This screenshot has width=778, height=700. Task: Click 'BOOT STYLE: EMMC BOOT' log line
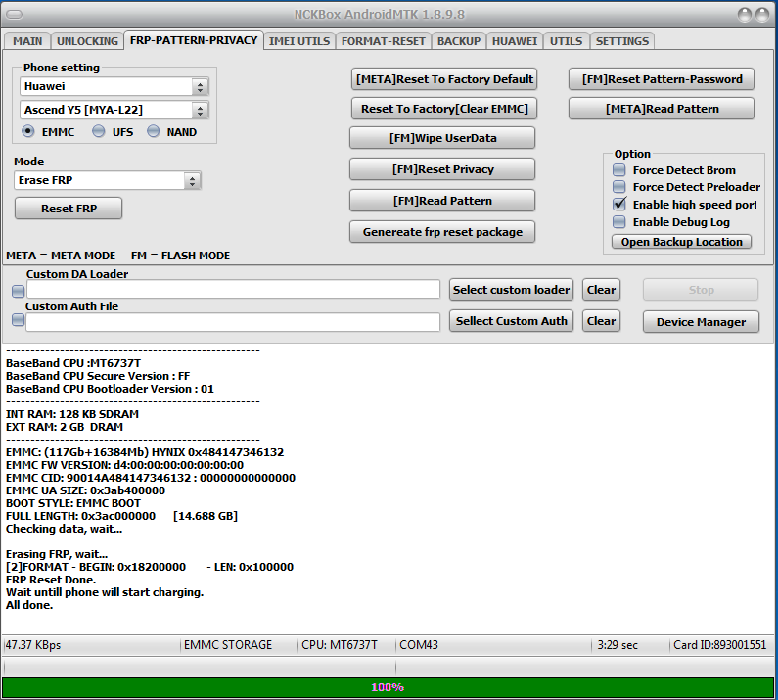pyautogui.click(x=73, y=503)
